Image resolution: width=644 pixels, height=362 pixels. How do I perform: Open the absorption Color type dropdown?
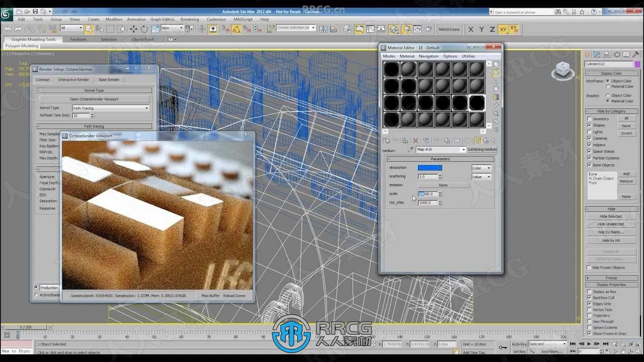pyautogui.click(x=481, y=168)
